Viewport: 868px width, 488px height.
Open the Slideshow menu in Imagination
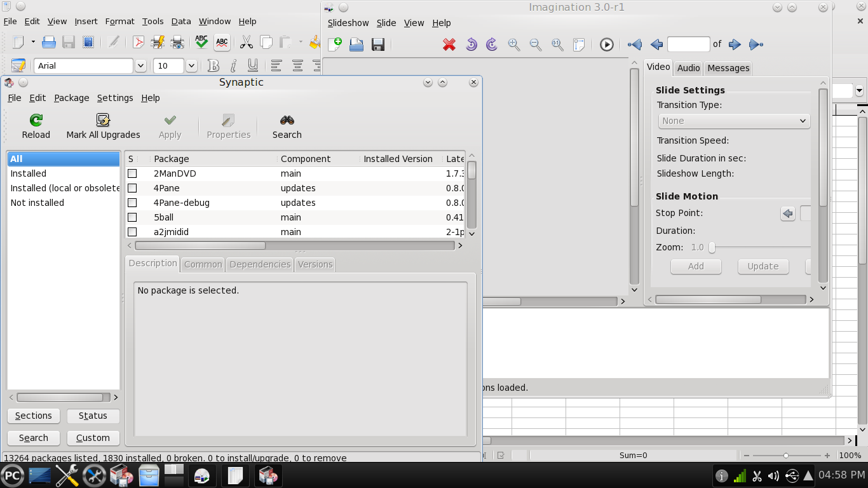348,23
